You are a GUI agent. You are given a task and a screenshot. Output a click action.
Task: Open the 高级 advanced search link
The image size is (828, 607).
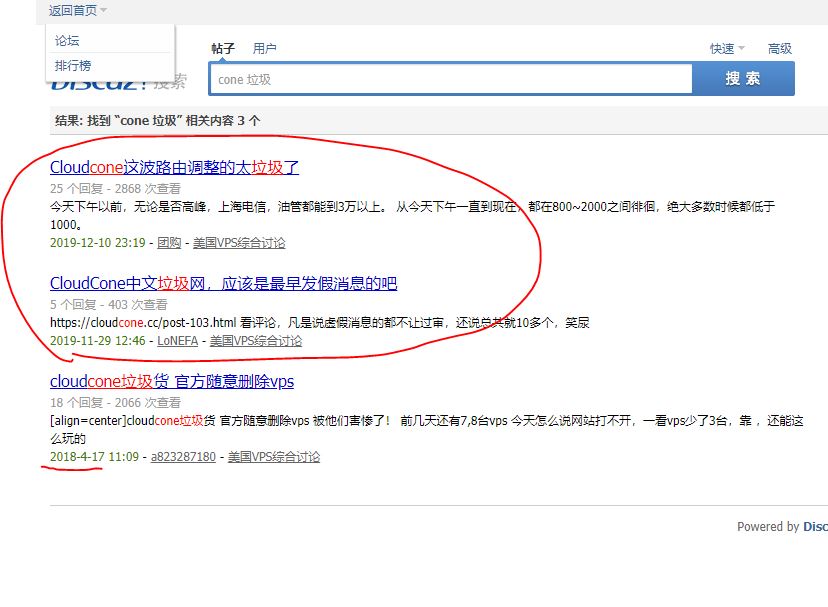coord(779,48)
